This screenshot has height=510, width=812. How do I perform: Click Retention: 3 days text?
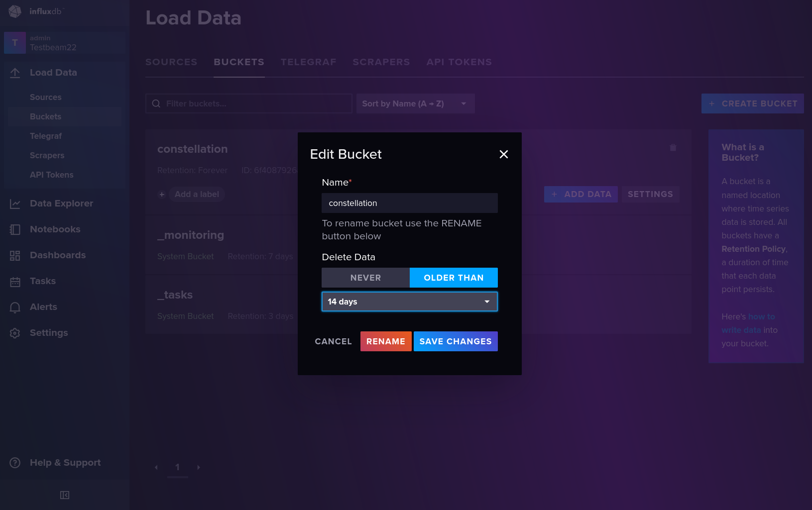click(260, 316)
